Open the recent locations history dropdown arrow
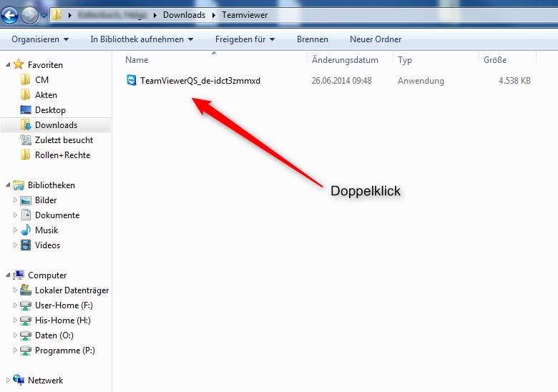558x392 pixels. tap(44, 15)
